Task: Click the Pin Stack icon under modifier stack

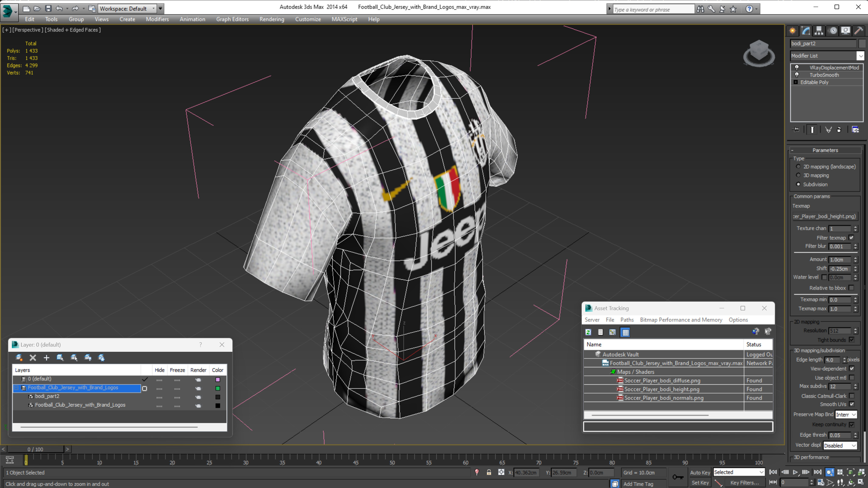Action: 796,130
